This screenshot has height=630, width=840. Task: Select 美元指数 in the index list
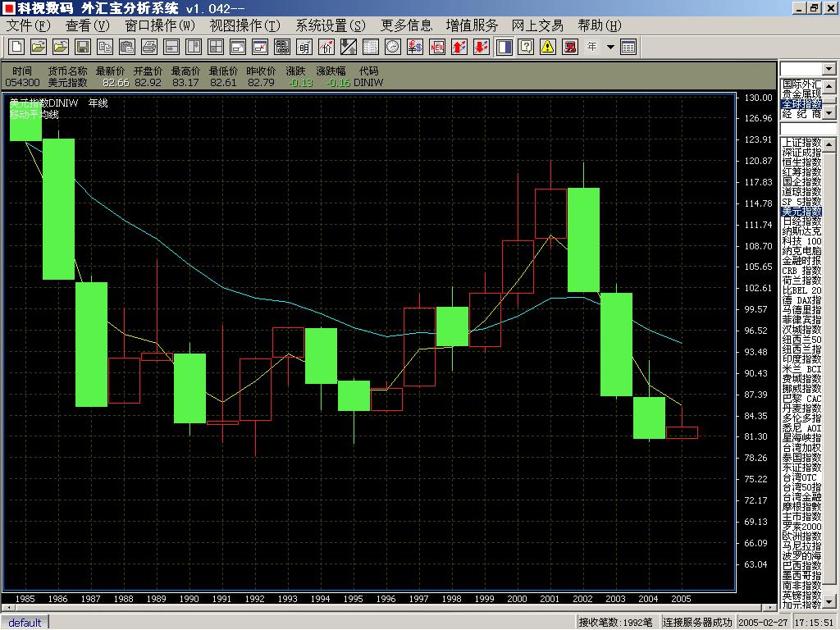click(801, 212)
